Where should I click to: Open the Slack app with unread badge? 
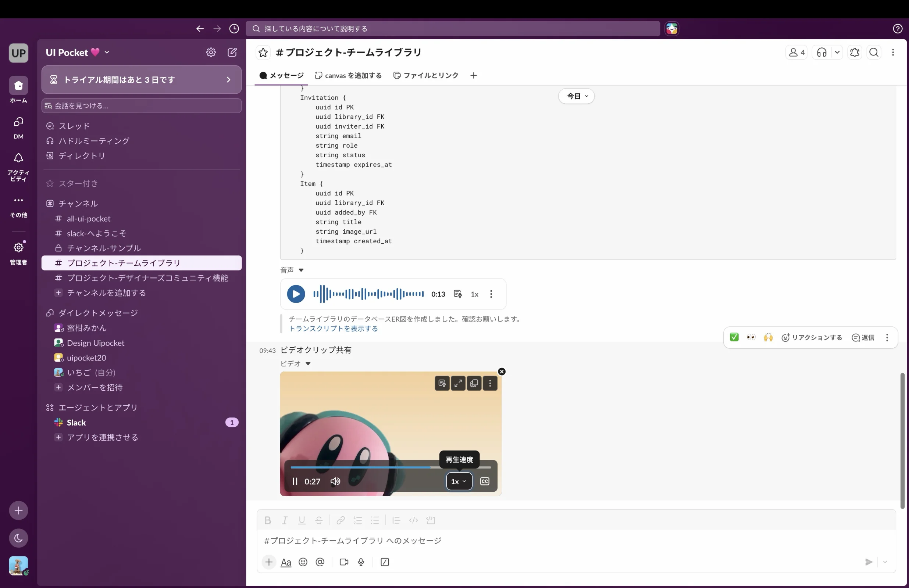pos(141,423)
